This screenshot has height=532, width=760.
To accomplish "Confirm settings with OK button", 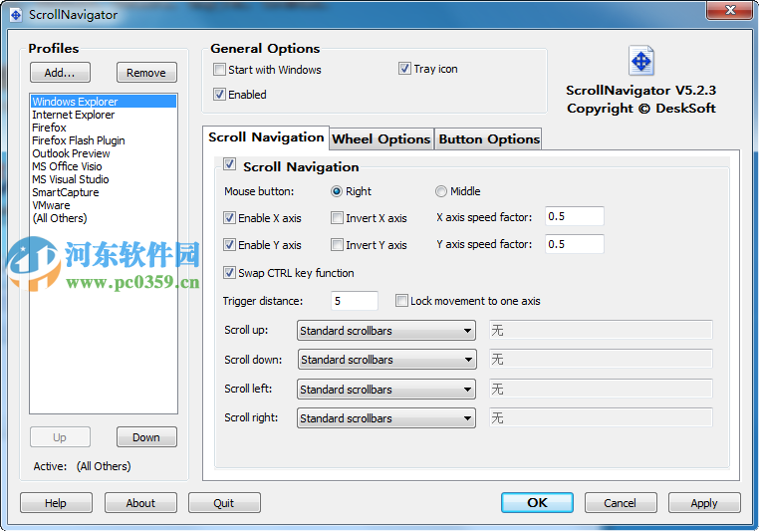I will point(537,503).
